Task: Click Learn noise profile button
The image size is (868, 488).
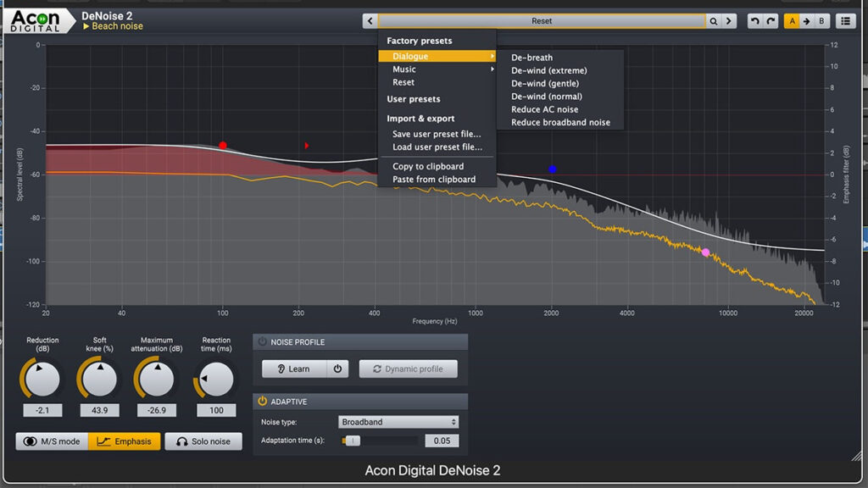Action: coord(294,369)
